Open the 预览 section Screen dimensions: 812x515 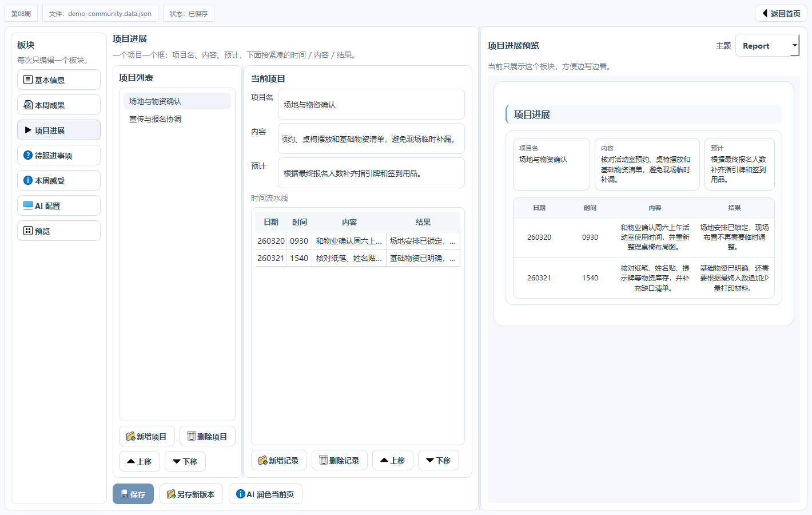pyautogui.click(x=59, y=231)
